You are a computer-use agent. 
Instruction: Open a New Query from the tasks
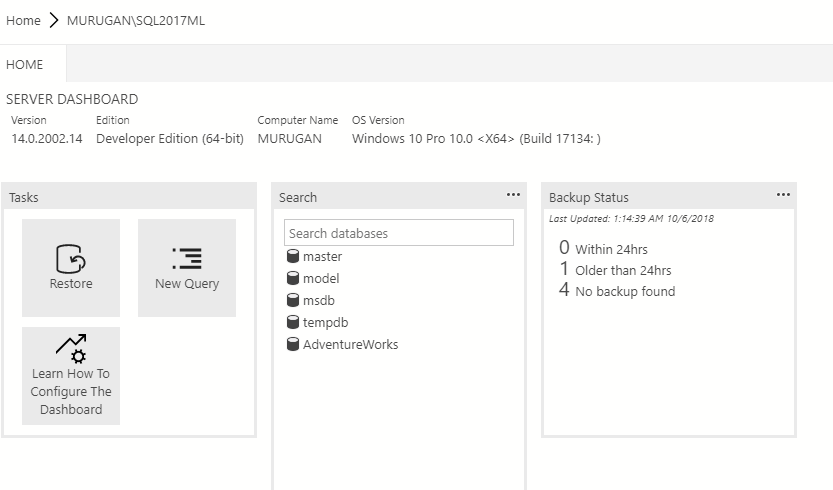[x=187, y=268]
